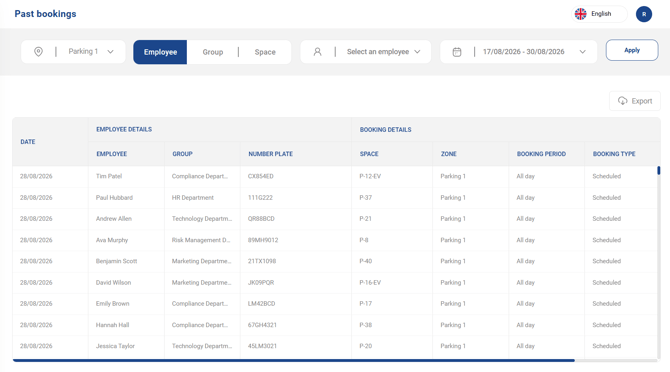The image size is (670, 372).
Task: Select employee Andrew Allen
Action: (114, 219)
